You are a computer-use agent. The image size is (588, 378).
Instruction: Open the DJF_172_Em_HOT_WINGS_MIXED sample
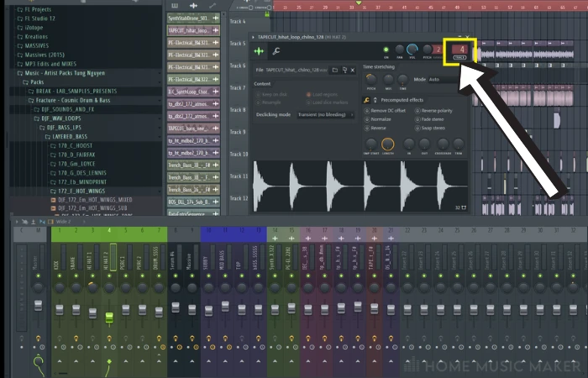coord(95,200)
